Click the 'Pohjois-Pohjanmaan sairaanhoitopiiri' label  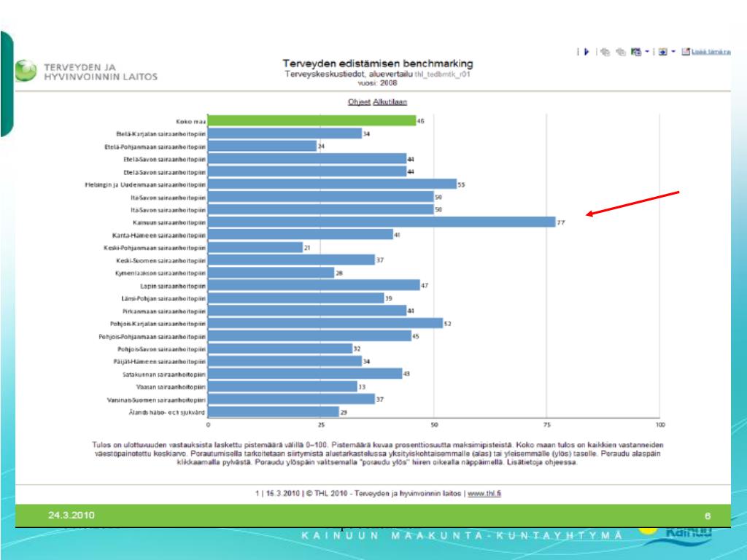pos(152,337)
